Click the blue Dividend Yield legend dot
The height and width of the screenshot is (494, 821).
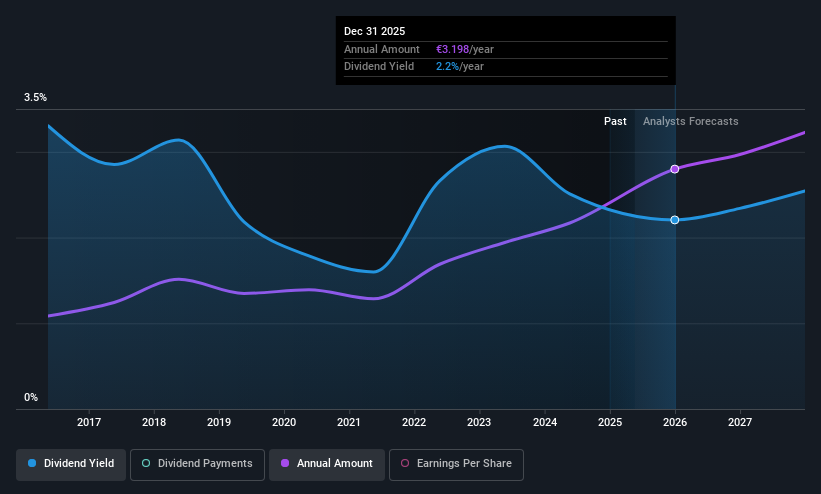(32, 463)
